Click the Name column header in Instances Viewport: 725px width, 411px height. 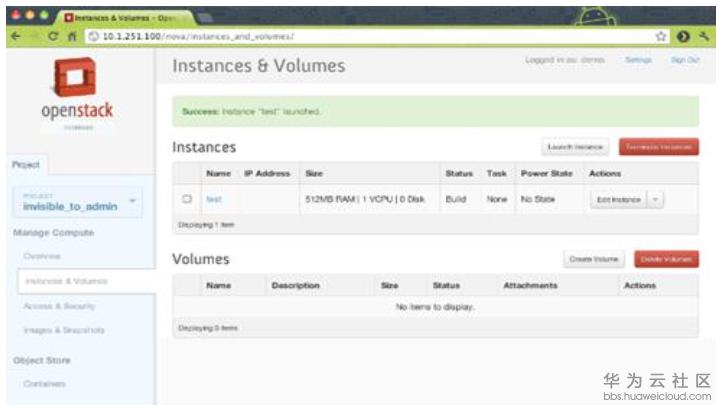point(218,173)
